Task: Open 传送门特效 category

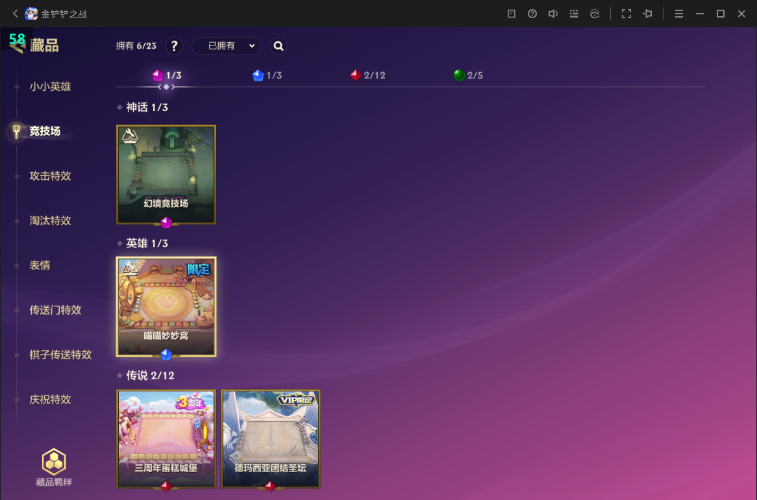Action: [x=56, y=310]
